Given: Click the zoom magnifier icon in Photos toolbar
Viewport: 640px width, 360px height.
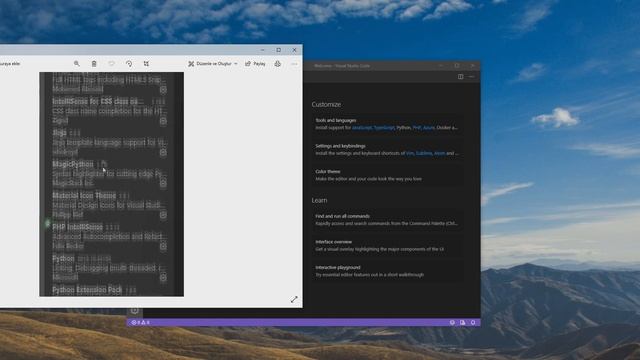Looking at the screenshot, I should (76, 64).
